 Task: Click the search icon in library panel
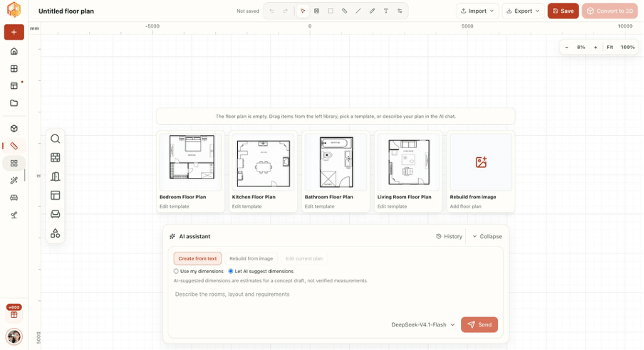tap(56, 139)
